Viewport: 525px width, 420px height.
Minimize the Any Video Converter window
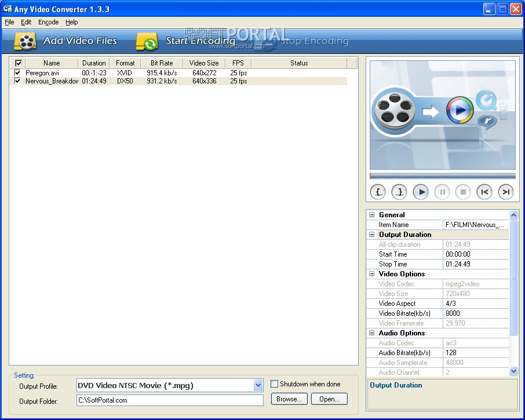coord(489,9)
